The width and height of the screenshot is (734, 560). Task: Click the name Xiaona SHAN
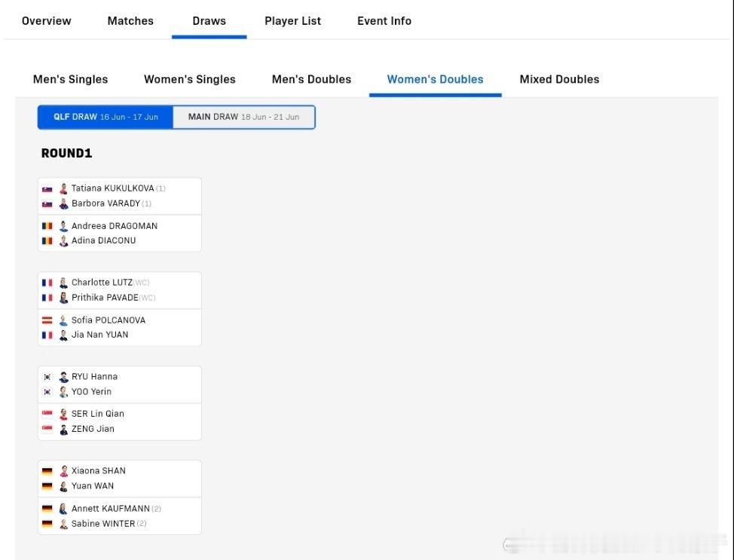pos(98,471)
